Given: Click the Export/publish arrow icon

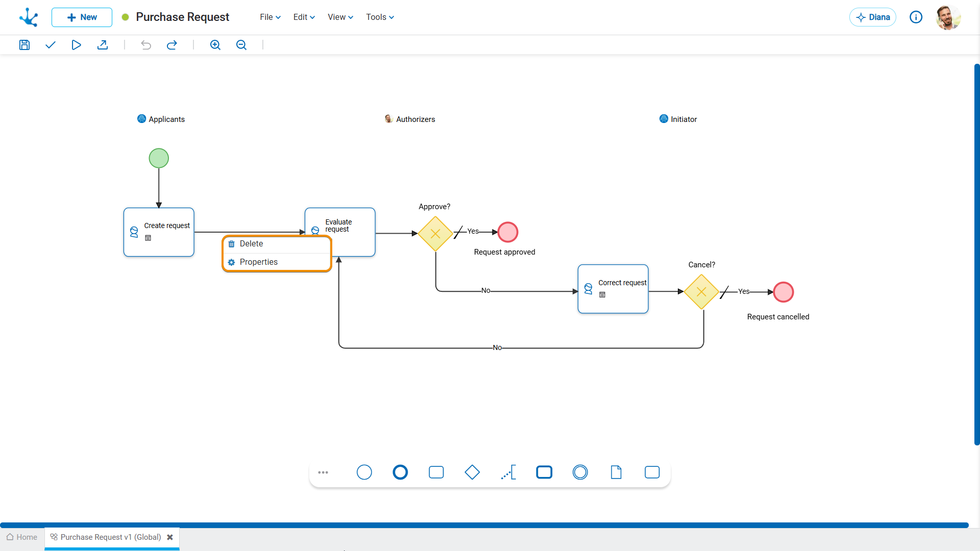Looking at the screenshot, I should [103, 45].
